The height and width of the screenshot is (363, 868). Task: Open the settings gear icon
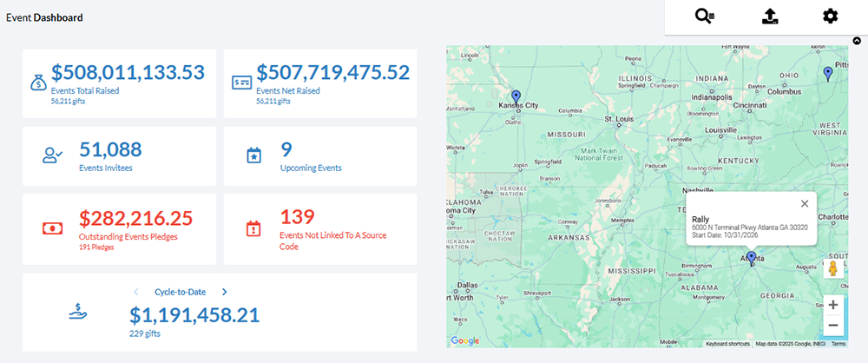tap(830, 16)
